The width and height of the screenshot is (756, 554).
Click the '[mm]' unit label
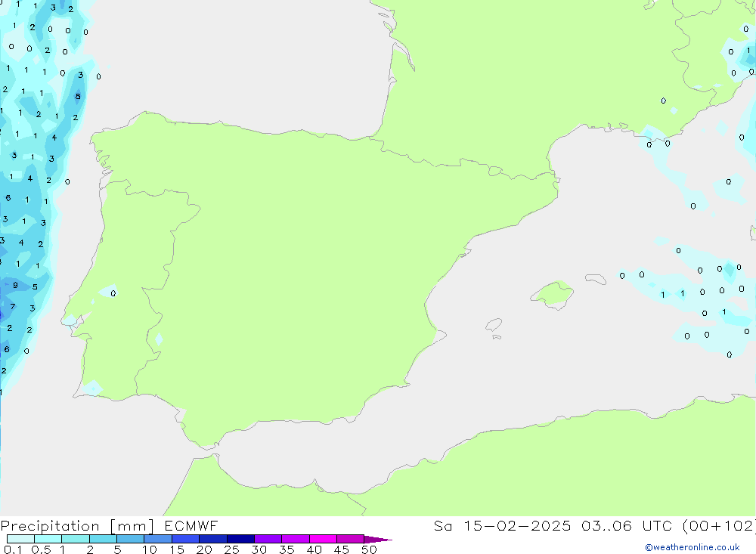132,526
